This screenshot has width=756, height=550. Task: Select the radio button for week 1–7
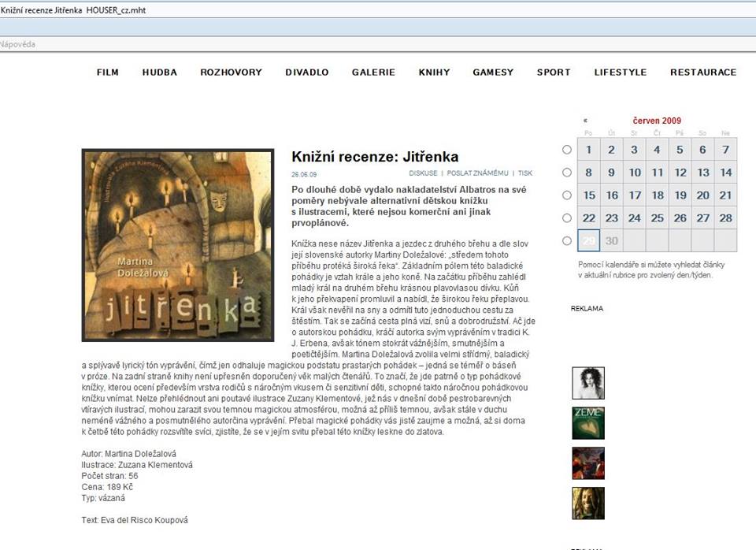point(567,150)
